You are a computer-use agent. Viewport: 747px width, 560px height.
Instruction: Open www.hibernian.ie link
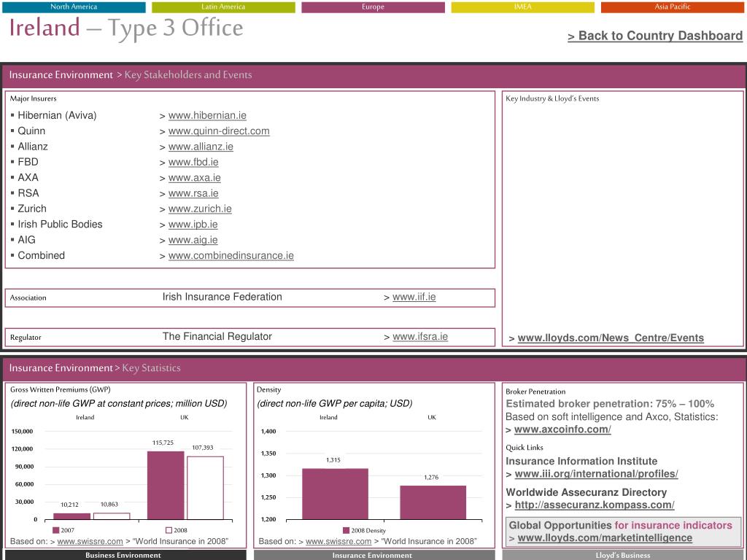tap(207, 115)
